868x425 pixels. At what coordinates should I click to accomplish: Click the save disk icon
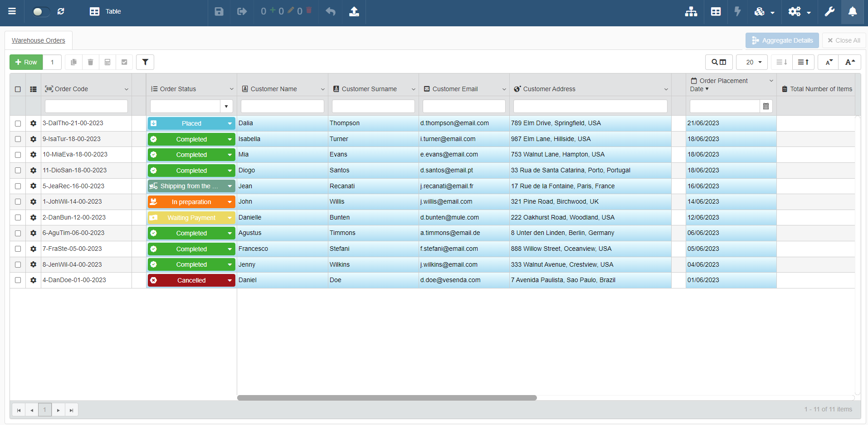tap(219, 11)
